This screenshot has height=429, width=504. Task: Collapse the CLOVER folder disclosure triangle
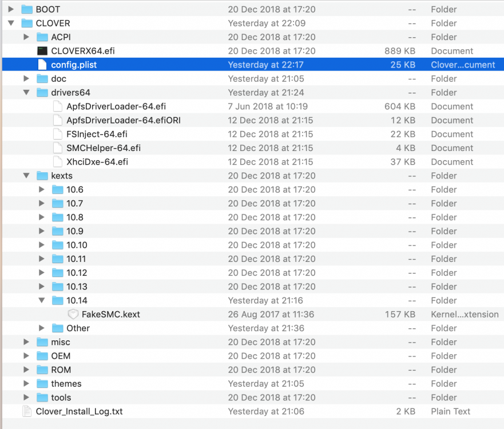11,23
